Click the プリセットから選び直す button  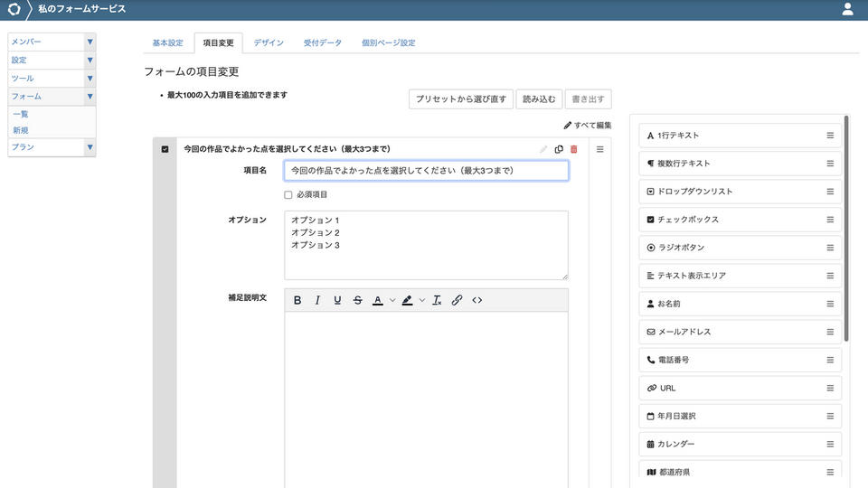tap(461, 99)
